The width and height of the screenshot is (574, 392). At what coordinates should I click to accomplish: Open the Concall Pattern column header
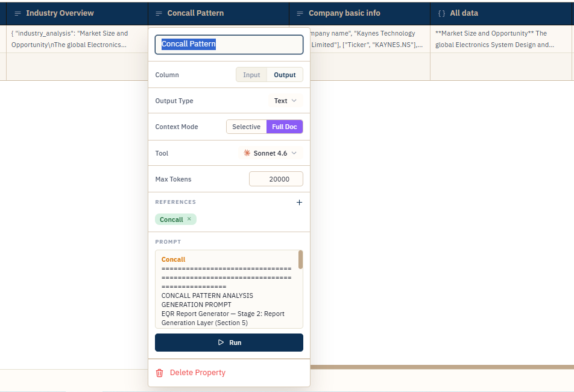(218, 13)
